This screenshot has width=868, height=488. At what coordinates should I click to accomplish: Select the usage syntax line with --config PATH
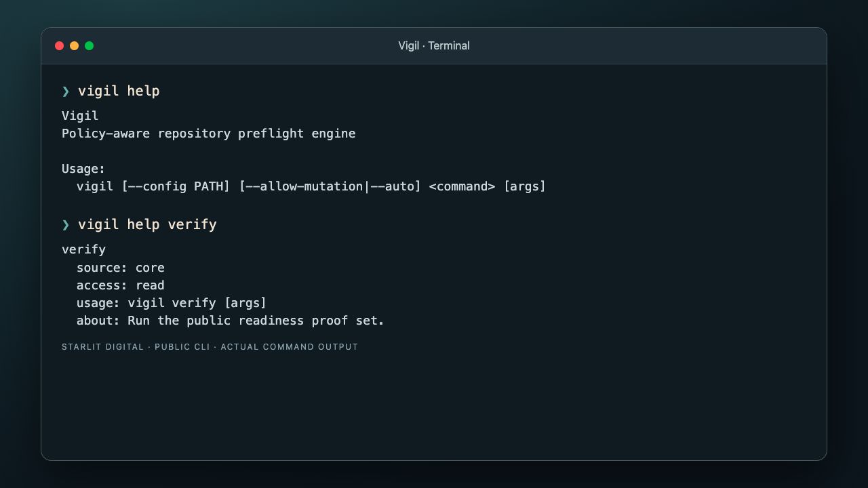[311, 186]
